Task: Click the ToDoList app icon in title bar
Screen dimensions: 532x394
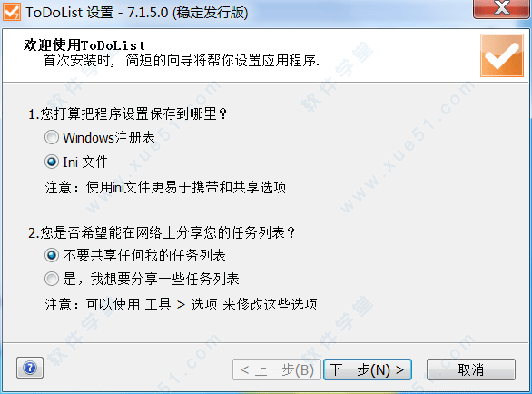Action: [12, 12]
